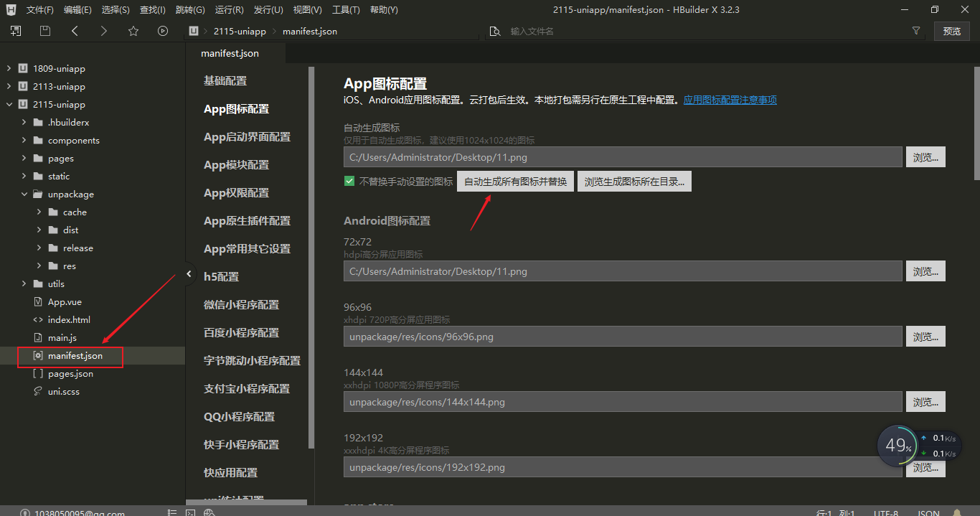Viewport: 980px width, 516px height.
Task: Click the file icon of main.js
Action: [x=39, y=338]
